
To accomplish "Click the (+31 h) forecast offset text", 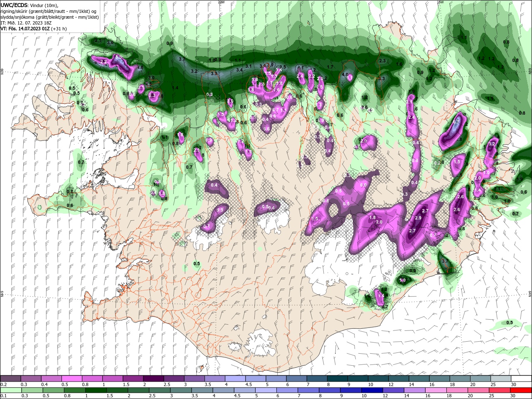I will point(59,29).
